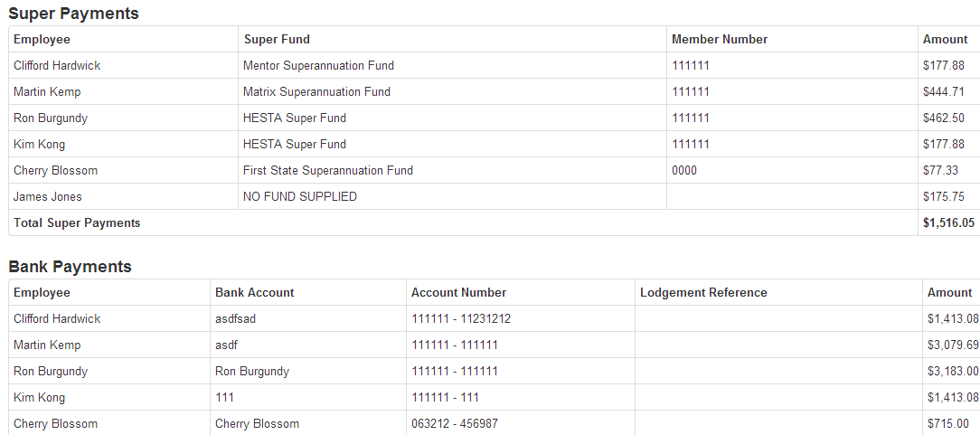Image resolution: width=980 pixels, height=435 pixels.
Task: Click account number 111111 - 11231212
Action: (x=462, y=319)
